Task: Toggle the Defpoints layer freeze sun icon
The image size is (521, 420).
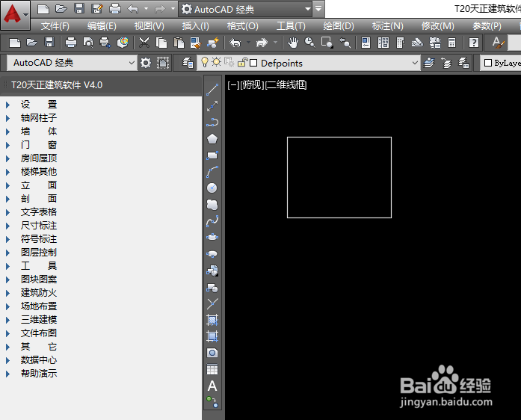Action: point(216,62)
